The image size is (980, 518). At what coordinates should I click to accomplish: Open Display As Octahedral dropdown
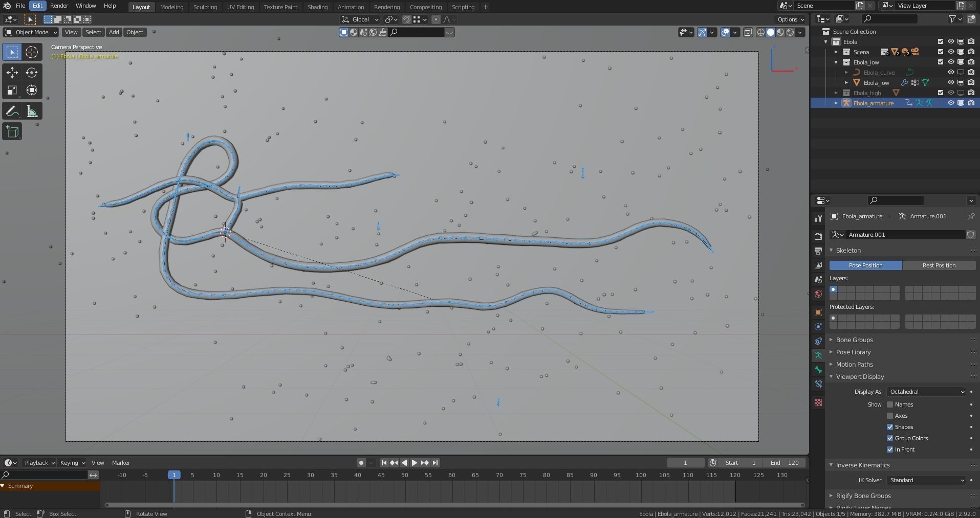(926, 392)
